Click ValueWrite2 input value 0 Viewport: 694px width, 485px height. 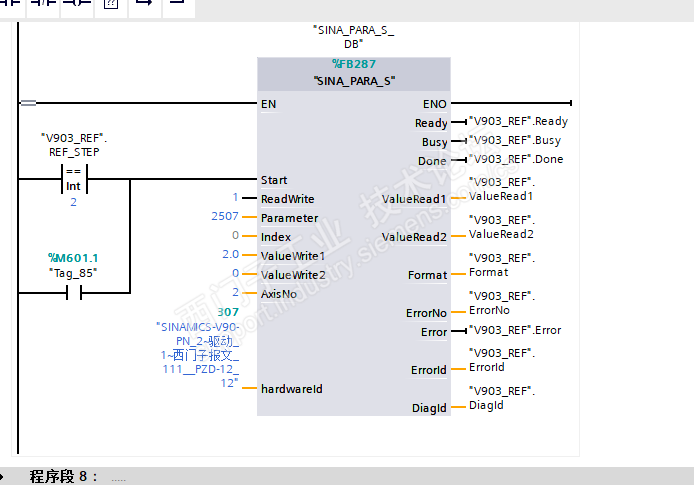tap(235, 273)
